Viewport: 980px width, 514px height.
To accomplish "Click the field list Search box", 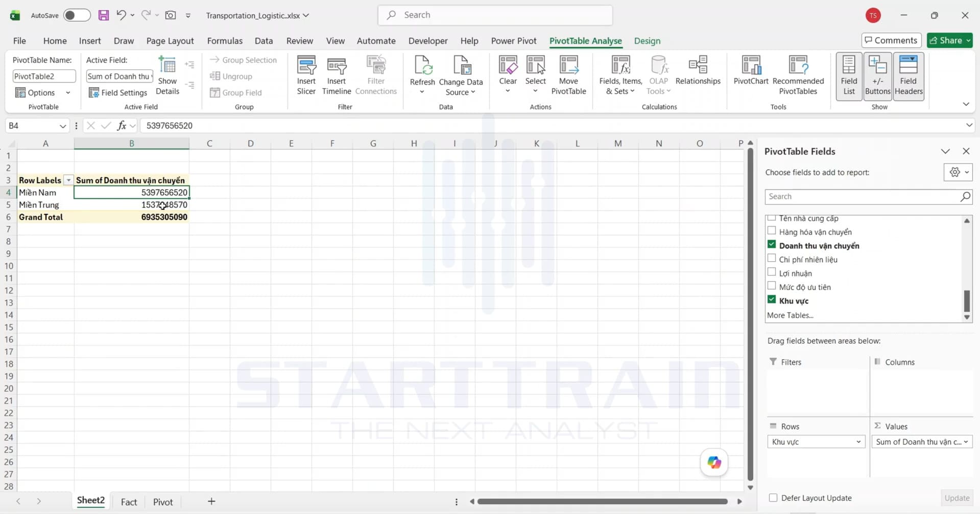I will 868,197.
